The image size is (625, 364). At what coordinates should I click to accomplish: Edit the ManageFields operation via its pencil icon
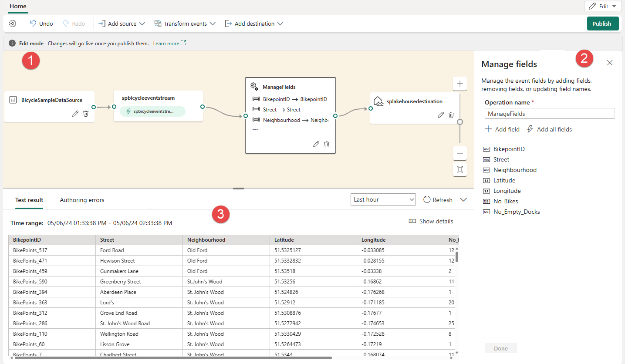pos(316,144)
